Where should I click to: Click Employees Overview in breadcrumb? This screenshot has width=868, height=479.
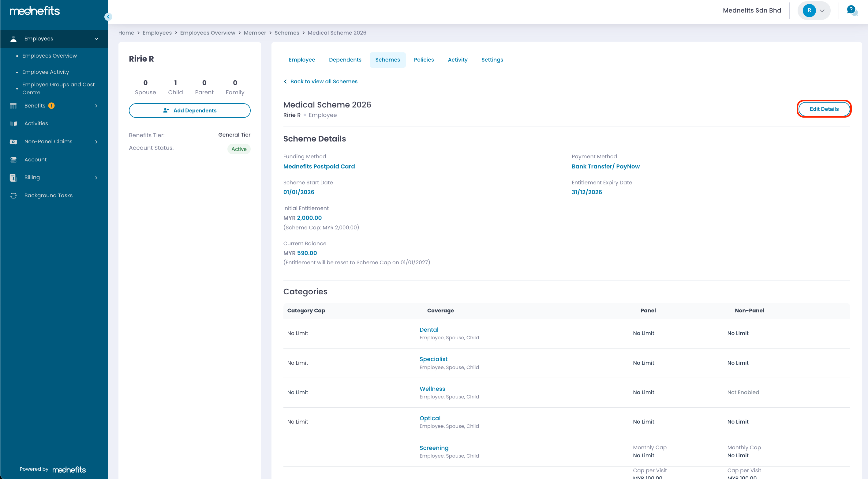(x=208, y=33)
